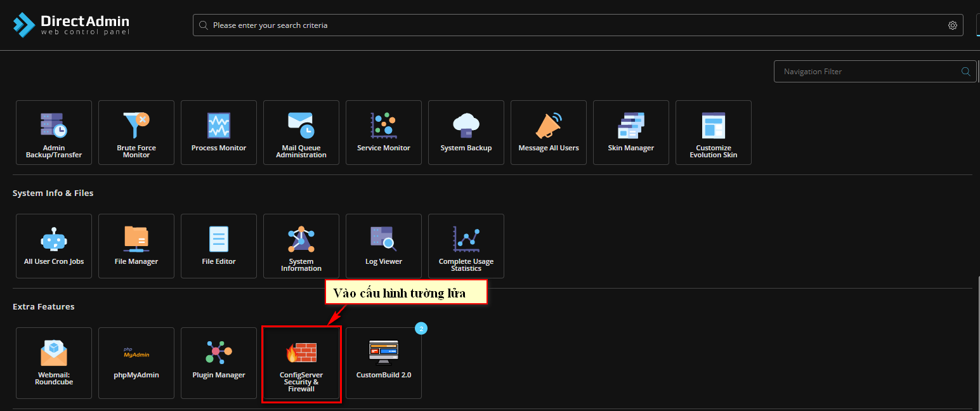Open Customize Evolution Skin

coord(714,133)
